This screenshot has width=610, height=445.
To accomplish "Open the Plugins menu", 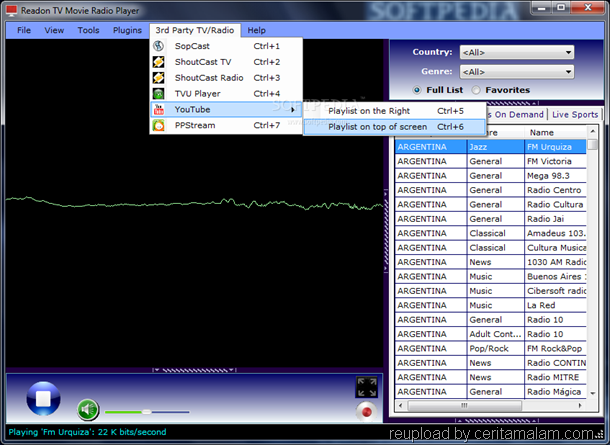I will [127, 30].
